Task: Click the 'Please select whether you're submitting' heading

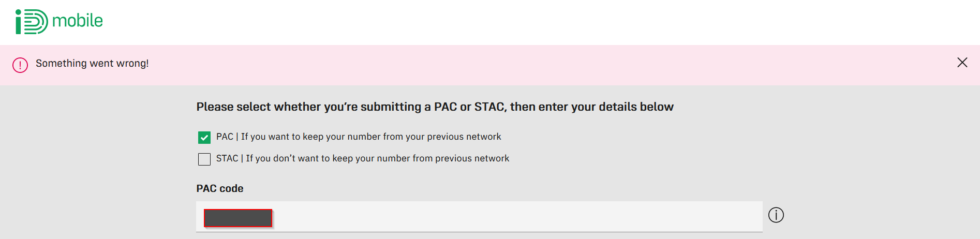Action: click(x=435, y=107)
